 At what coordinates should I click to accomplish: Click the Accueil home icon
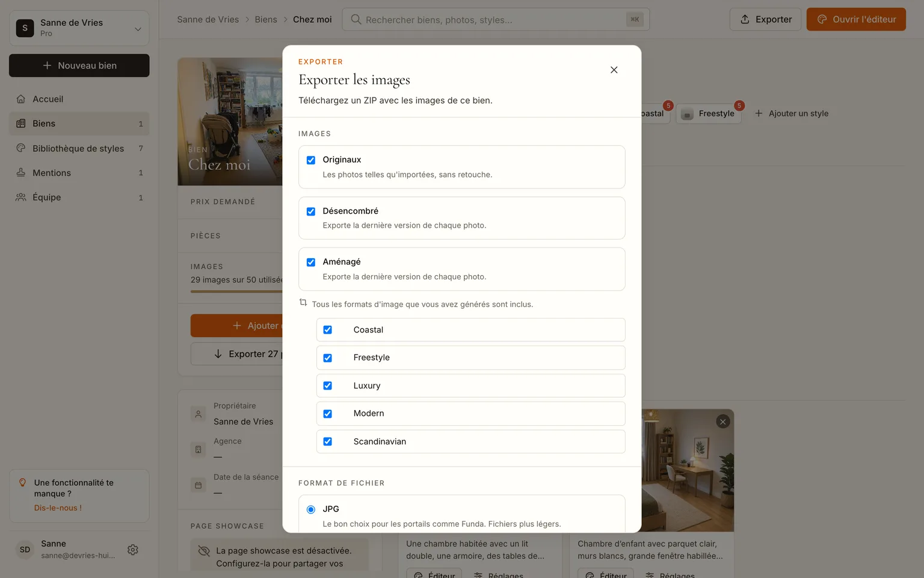pyautogui.click(x=21, y=99)
